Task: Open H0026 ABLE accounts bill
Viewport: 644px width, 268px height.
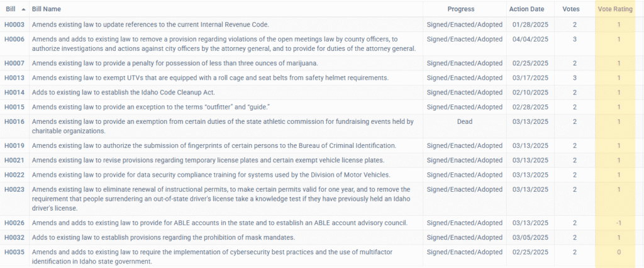Action: (x=14, y=223)
